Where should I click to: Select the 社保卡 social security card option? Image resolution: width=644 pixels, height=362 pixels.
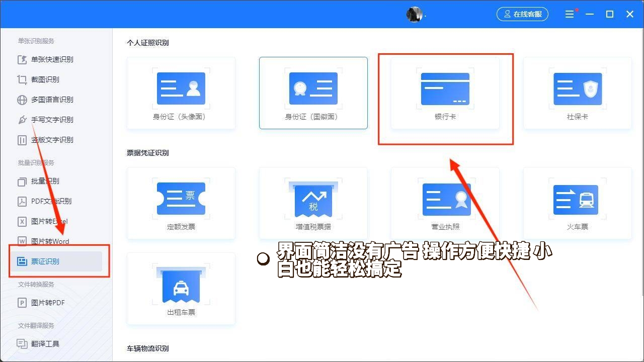click(577, 93)
